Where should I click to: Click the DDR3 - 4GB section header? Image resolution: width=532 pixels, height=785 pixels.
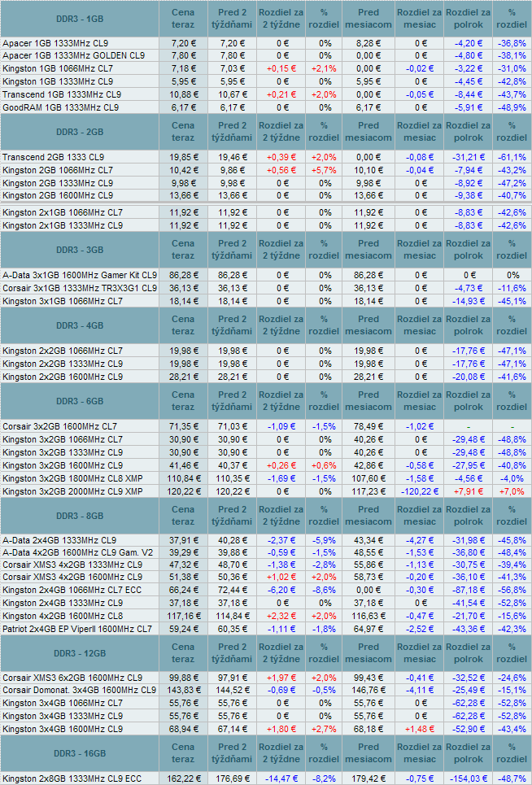pos(80,325)
